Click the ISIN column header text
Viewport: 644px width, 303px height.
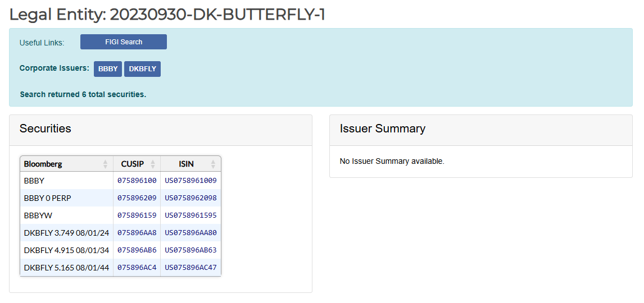pyautogui.click(x=187, y=164)
